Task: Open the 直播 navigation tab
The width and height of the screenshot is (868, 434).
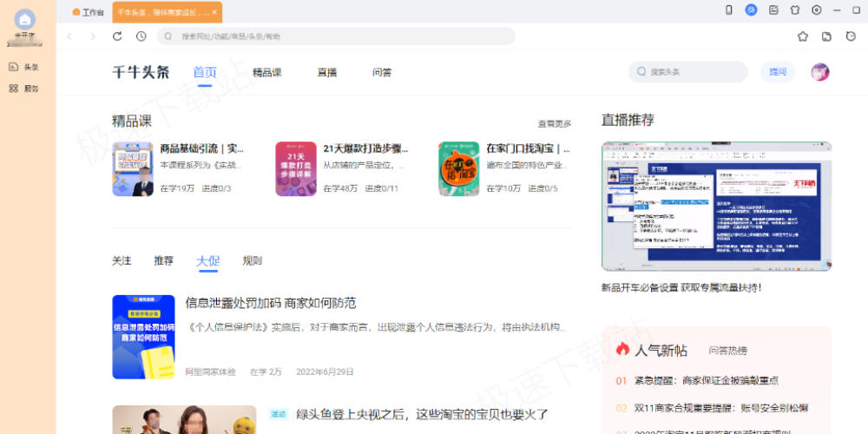Action: tap(326, 73)
